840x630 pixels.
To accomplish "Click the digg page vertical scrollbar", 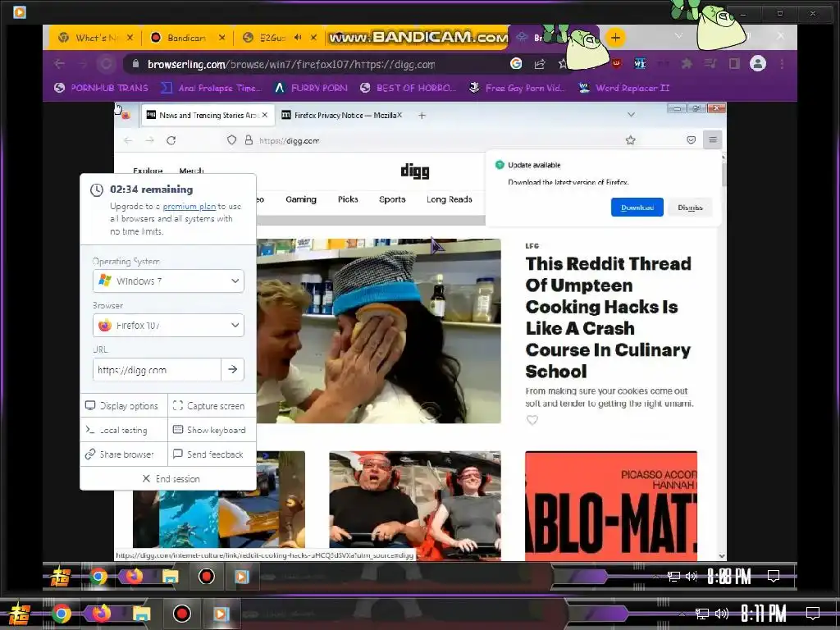I will (723, 354).
